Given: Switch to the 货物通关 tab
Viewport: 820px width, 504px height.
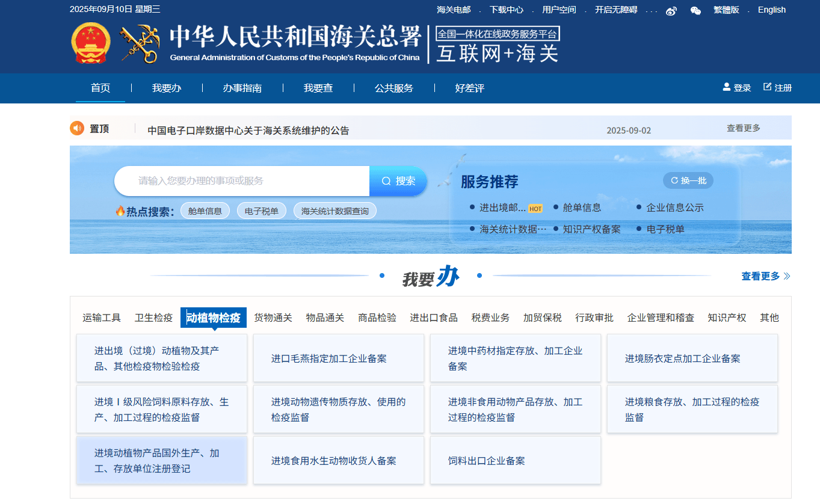Looking at the screenshot, I should tap(273, 318).
